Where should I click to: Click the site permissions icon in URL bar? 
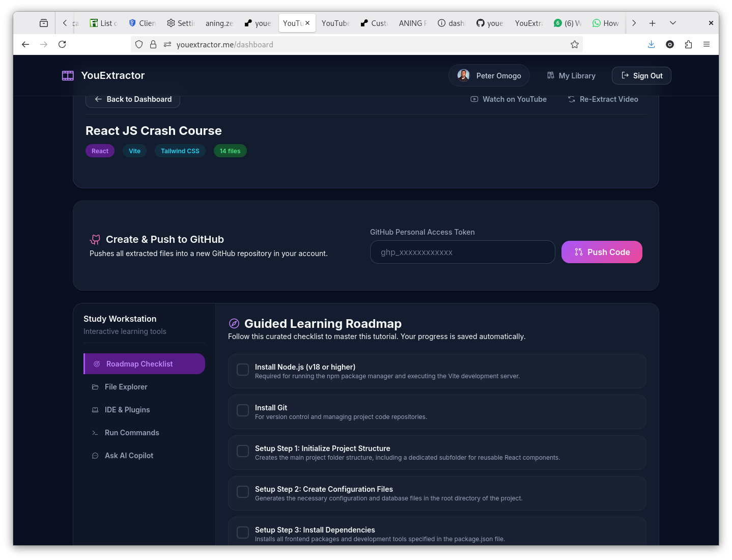pos(167,45)
